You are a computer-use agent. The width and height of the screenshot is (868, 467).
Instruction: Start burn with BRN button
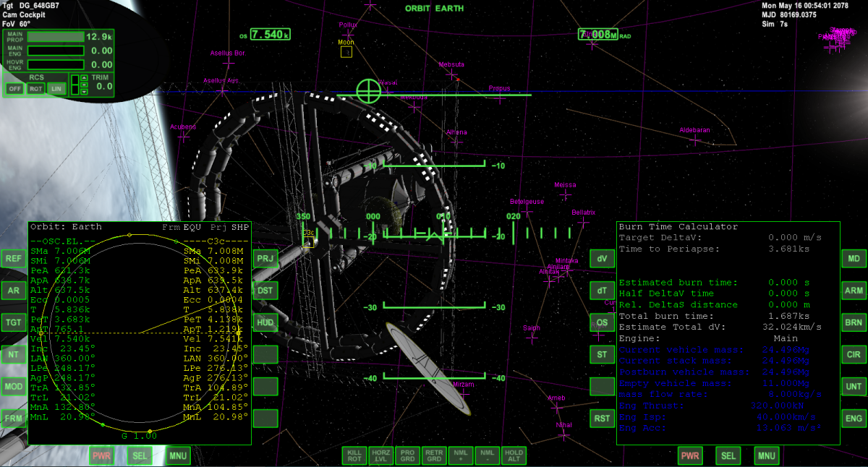point(854,322)
